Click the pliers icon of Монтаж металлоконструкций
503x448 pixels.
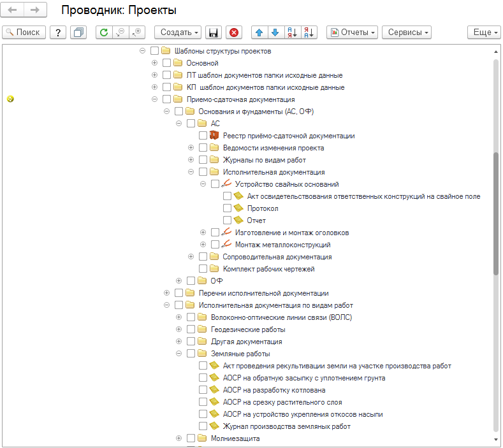point(226,244)
